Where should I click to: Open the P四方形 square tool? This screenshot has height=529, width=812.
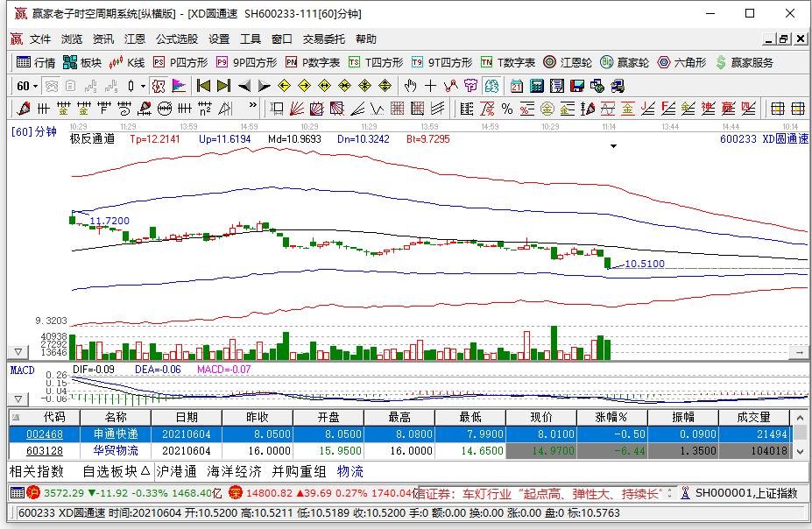pos(180,63)
